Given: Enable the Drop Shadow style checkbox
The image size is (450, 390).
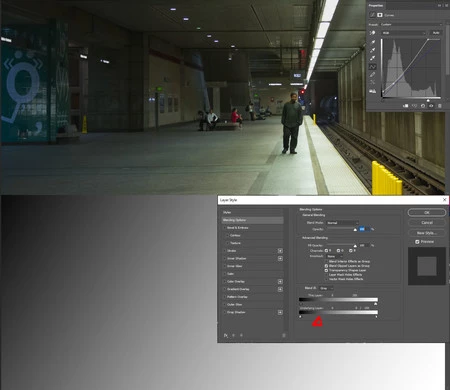Looking at the screenshot, I should coord(225,312).
